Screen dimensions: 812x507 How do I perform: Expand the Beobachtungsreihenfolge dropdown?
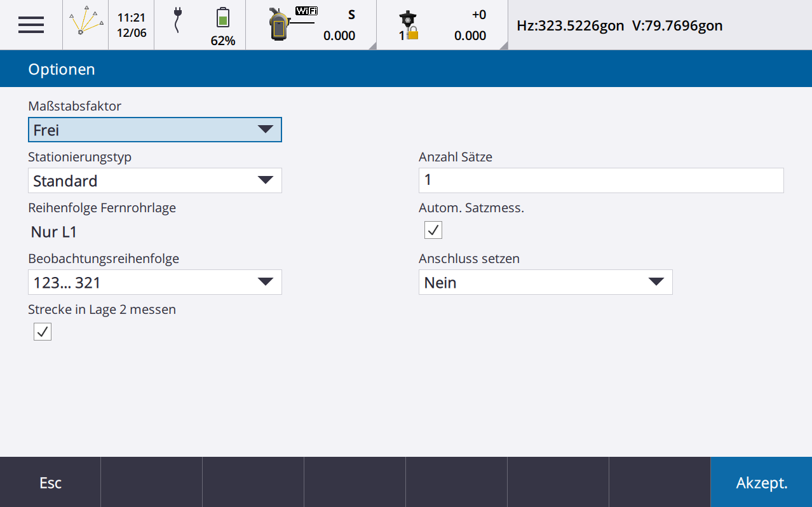(x=154, y=283)
